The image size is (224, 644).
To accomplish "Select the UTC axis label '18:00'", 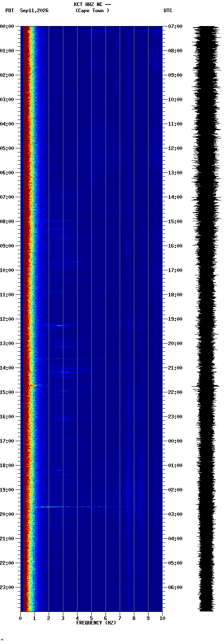I will click(175, 295).
